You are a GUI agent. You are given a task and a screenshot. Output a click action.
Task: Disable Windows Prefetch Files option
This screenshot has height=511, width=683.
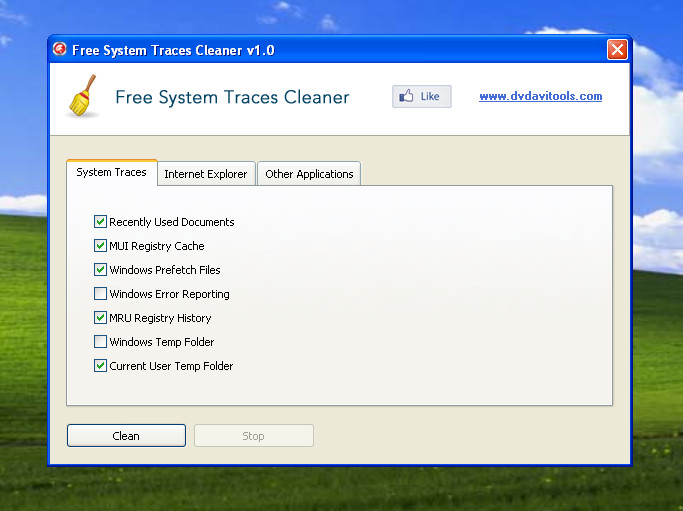coord(100,270)
